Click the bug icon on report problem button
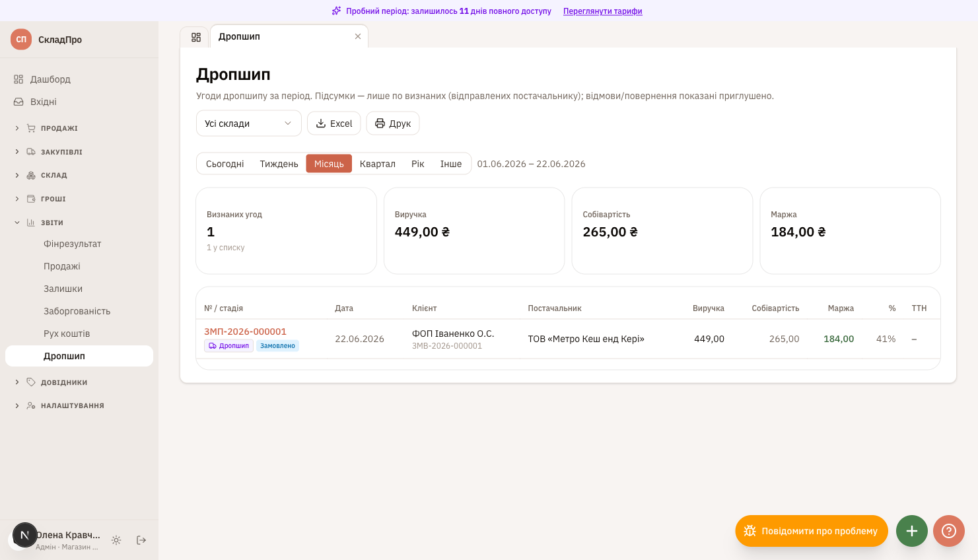Screen dimensions: 978x560 [x=750, y=531]
